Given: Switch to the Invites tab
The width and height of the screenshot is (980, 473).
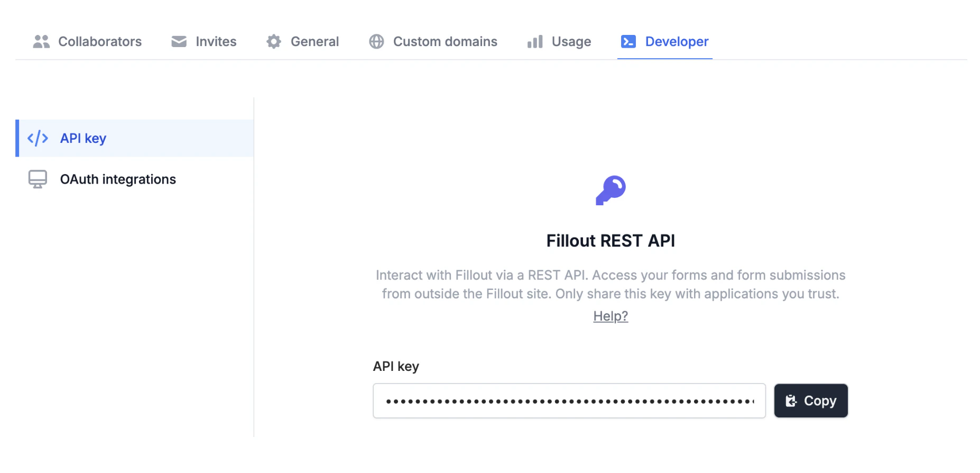Looking at the screenshot, I should pos(216,41).
